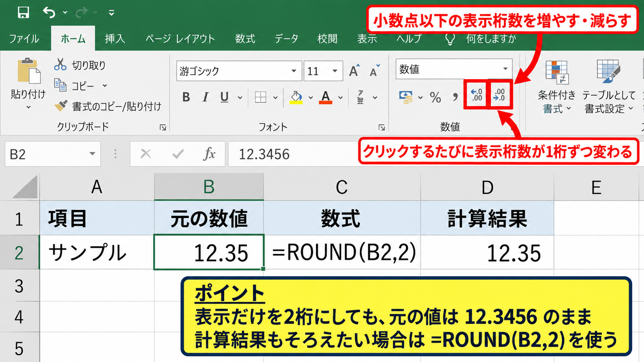
Task: Click formula bar showing 12.3456
Action: pos(293,154)
